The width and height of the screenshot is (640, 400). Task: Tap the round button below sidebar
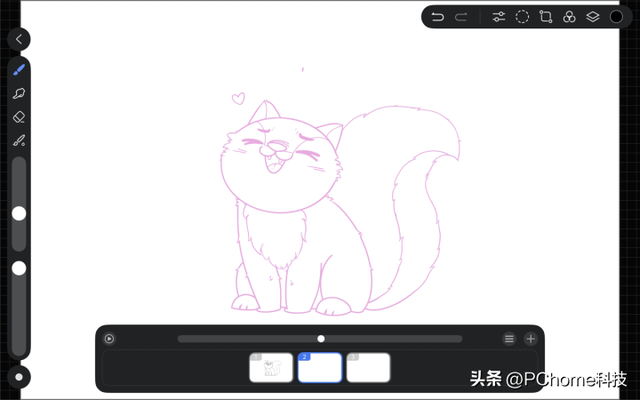(x=19, y=377)
